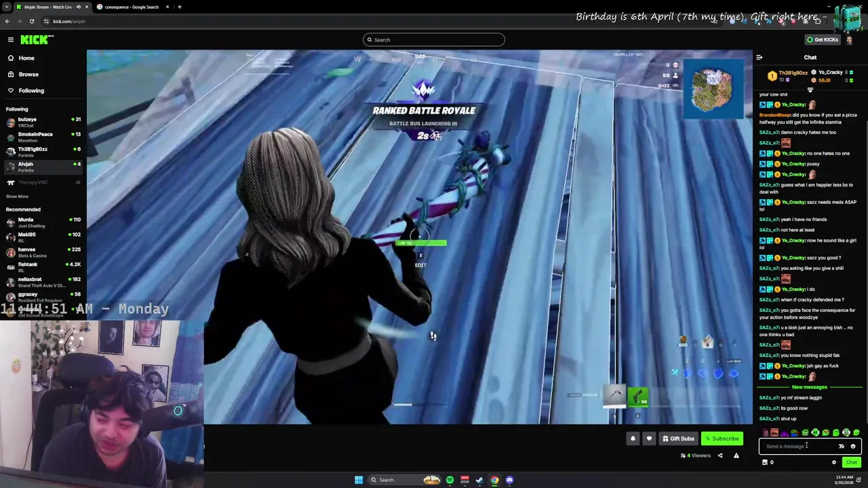Viewport: 868px width, 488px height.
Task: Share the stream via share icon
Action: coord(720,455)
